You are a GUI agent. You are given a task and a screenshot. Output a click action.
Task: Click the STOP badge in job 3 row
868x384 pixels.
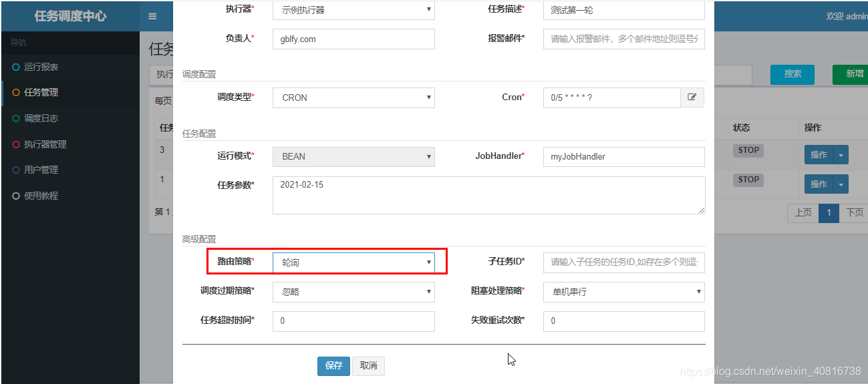pyautogui.click(x=748, y=150)
